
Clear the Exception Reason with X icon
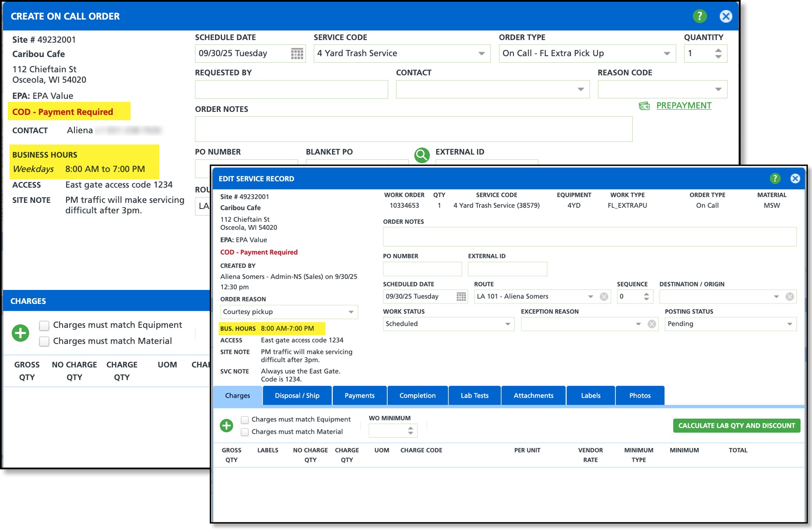tap(651, 324)
